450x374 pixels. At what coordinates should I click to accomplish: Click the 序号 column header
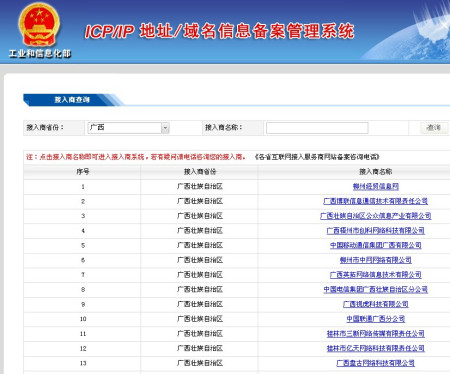(83, 172)
